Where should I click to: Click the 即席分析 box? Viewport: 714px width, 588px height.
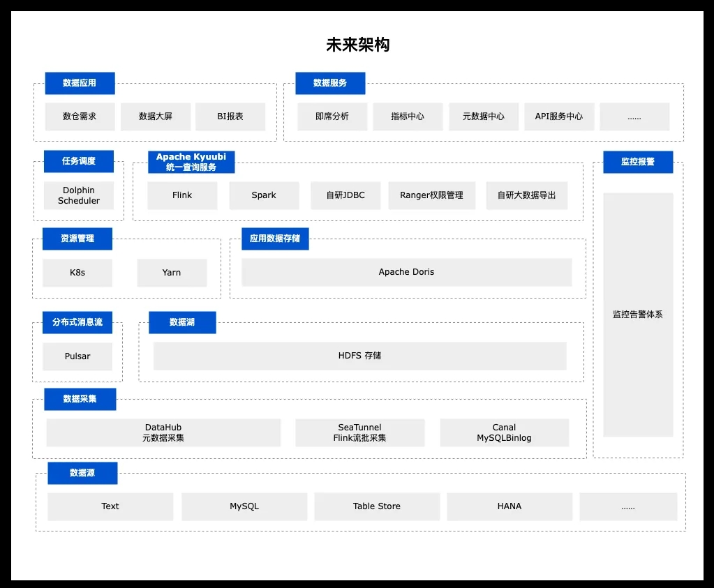pos(332,116)
